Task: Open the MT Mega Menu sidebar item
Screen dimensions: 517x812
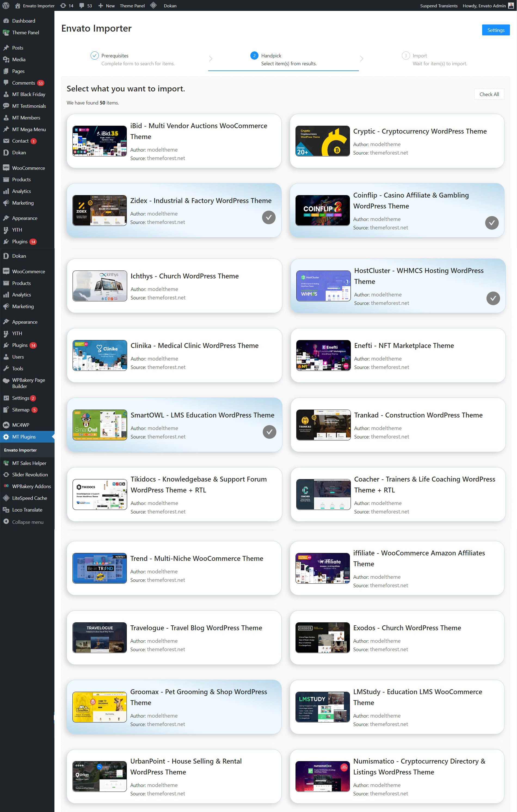Action: coord(29,130)
